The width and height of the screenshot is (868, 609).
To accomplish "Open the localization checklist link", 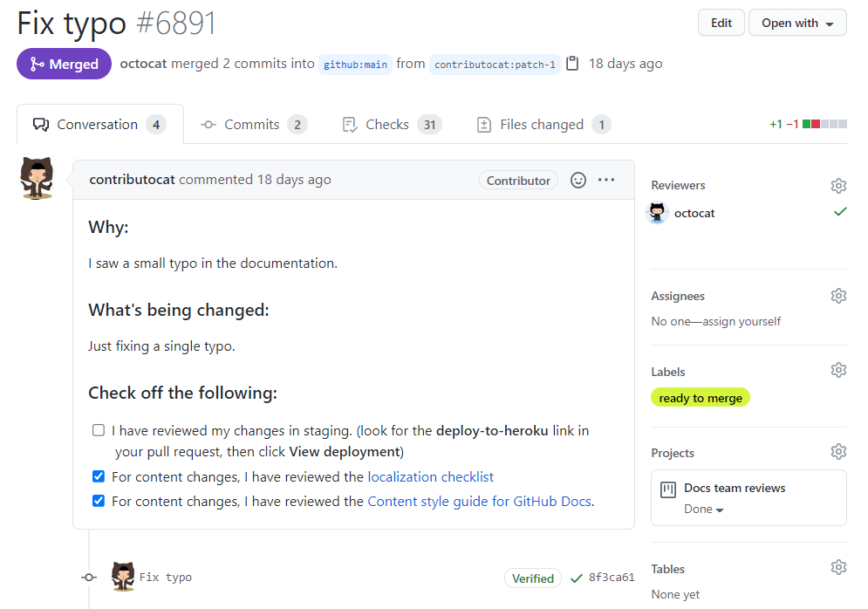I will click(430, 476).
